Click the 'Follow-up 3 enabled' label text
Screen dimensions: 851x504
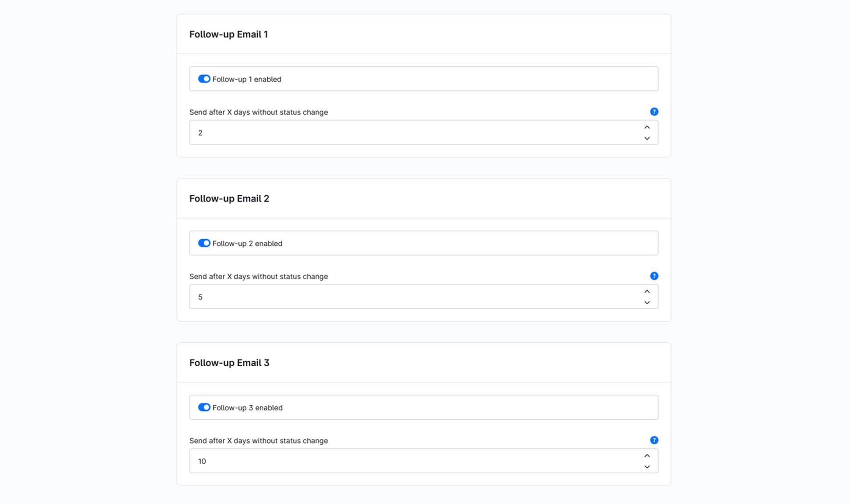(247, 408)
